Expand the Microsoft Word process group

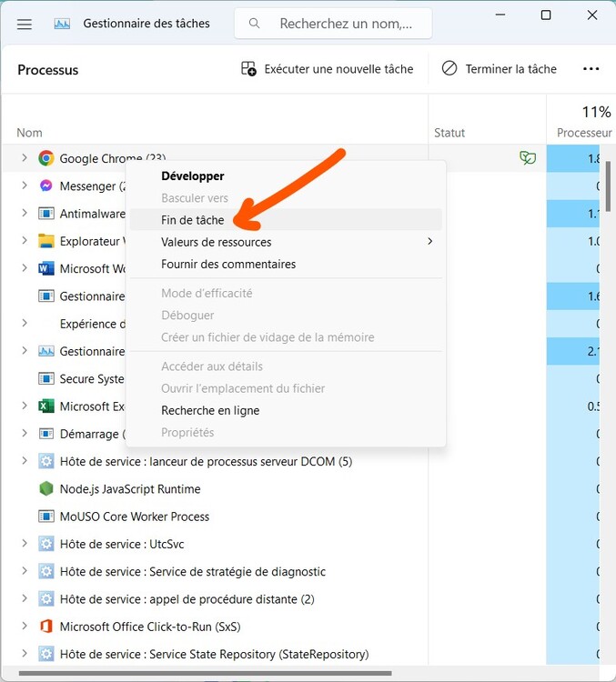pos(25,268)
